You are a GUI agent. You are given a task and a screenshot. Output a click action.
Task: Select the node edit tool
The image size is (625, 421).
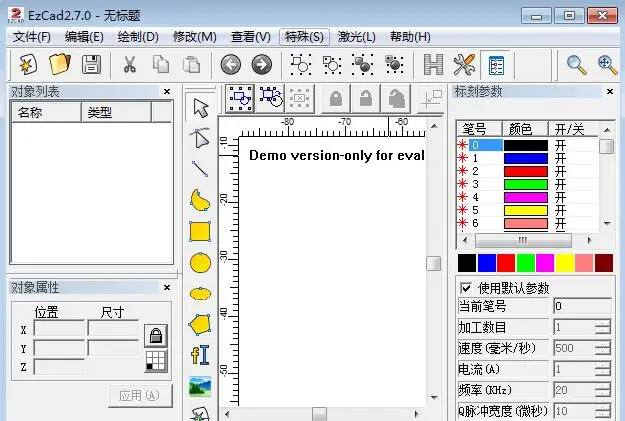point(200,138)
